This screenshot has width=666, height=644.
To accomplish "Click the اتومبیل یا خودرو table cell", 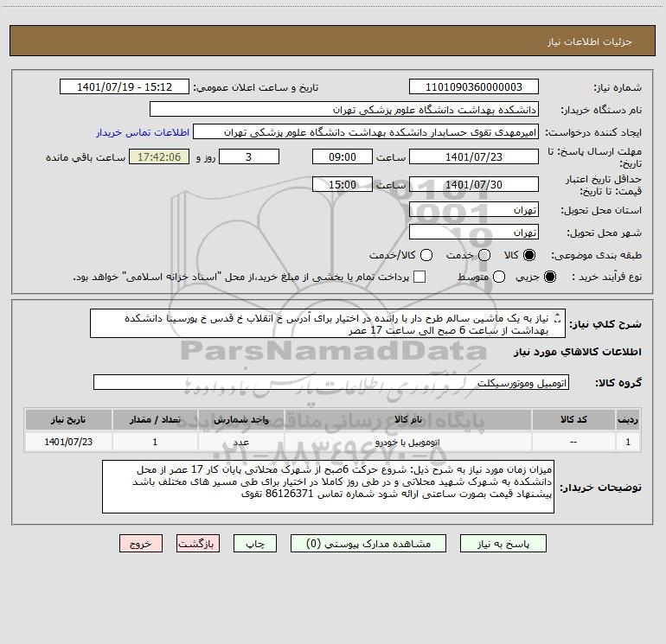I will click(407, 443).
